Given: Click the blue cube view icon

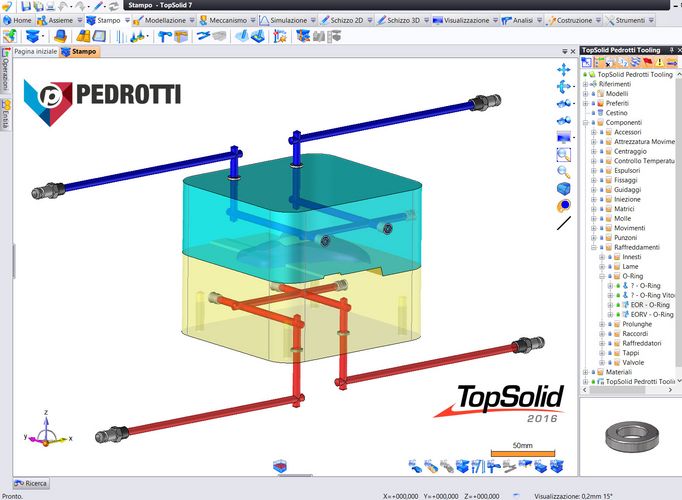Looking at the screenshot, I should point(564,189).
